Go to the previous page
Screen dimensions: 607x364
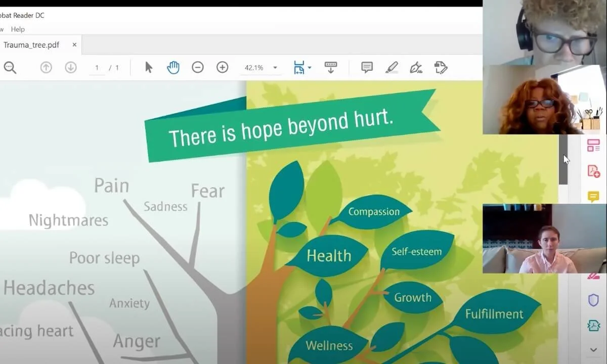pos(46,67)
